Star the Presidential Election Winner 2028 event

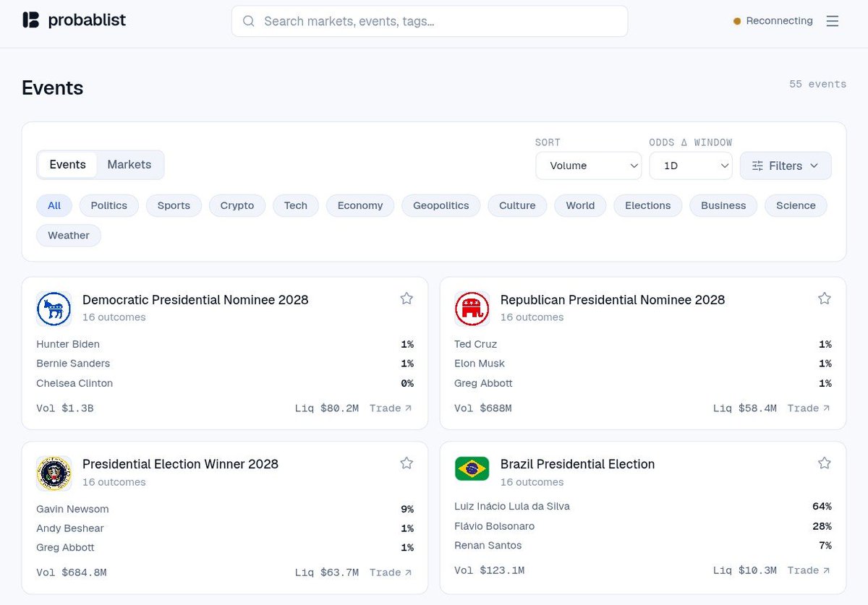pos(407,463)
